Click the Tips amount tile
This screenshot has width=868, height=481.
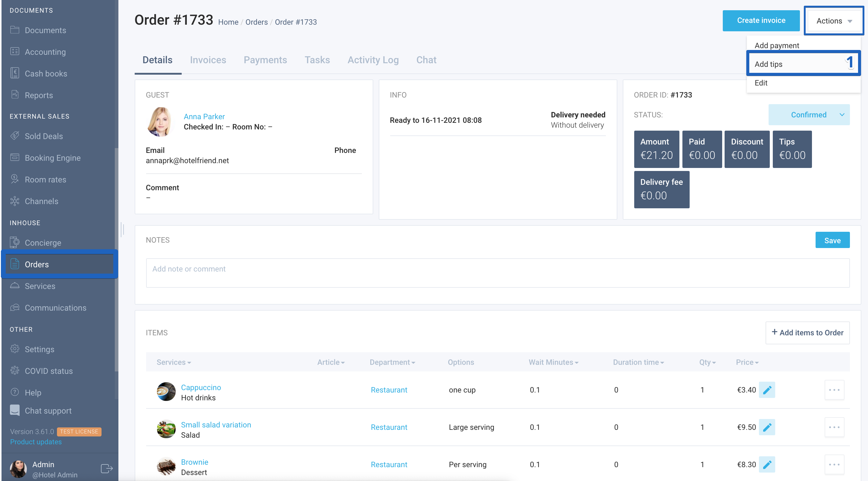coord(792,149)
